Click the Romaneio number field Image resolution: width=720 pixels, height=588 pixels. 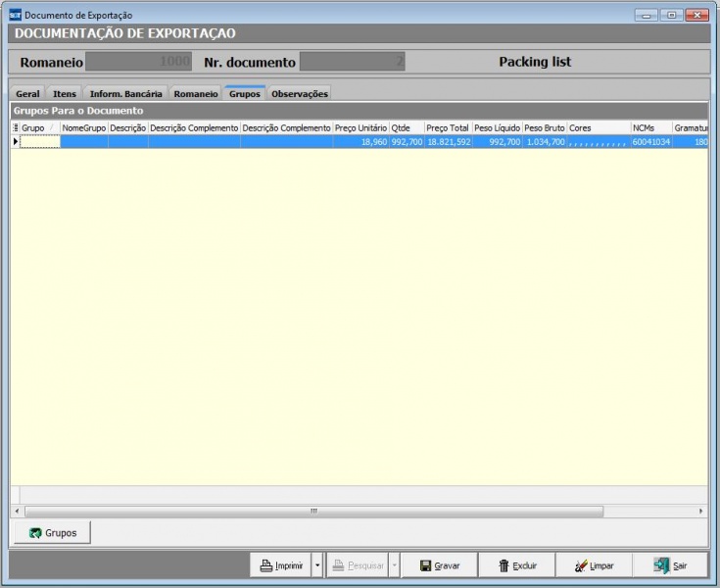(139, 62)
